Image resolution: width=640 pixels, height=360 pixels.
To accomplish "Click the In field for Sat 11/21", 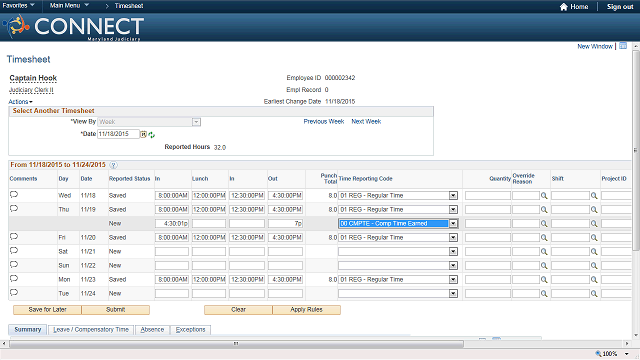I will click(x=172, y=251).
